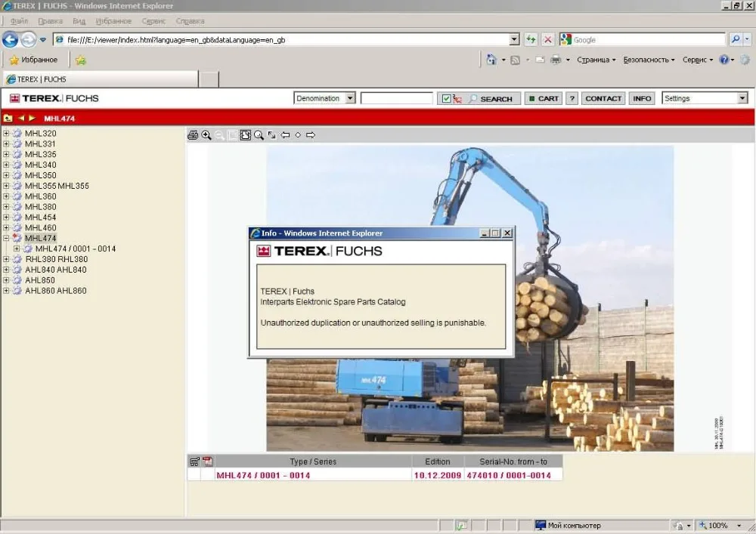Go back using Internet Explorer's back arrow

coord(10,39)
